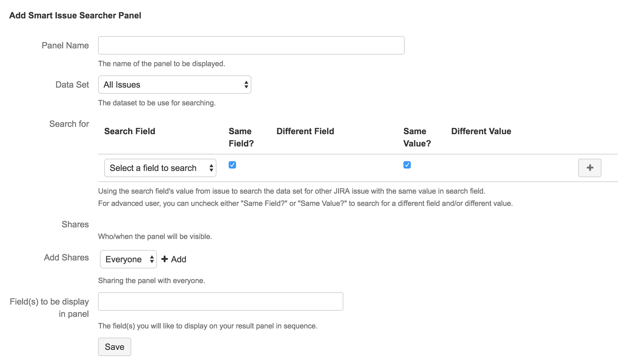Click the Different Value column header

click(x=481, y=131)
